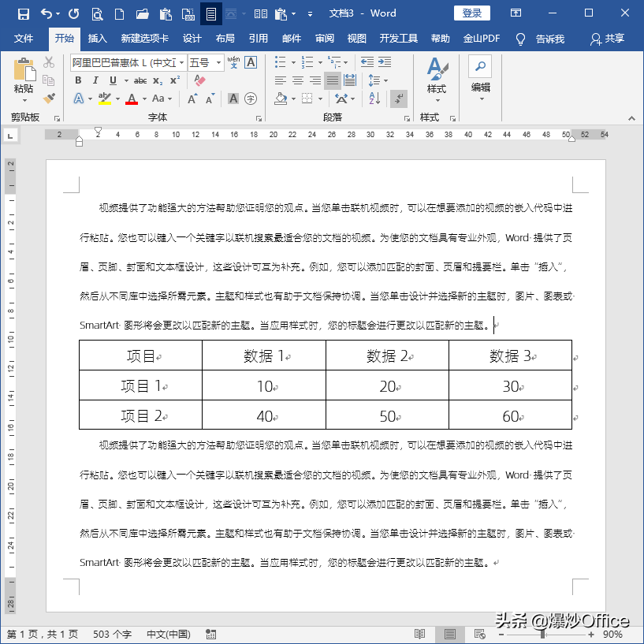Screen dimensions: 644x644
Task: Switch to the Review (审阅) tab
Action: (x=325, y=39)
